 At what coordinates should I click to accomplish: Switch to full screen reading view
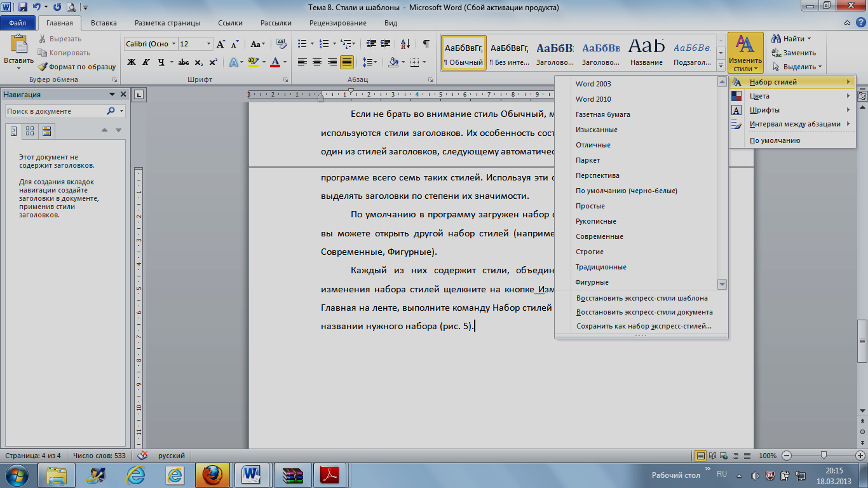point(712,456)
